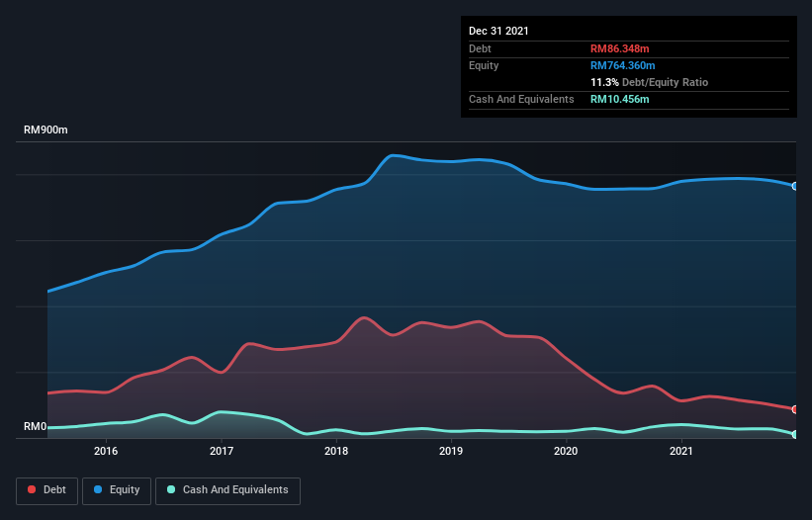This screenshot has height=520, width=812.
Task: Click the Equity endpoint marker on chart
Action: click(795, 186)
